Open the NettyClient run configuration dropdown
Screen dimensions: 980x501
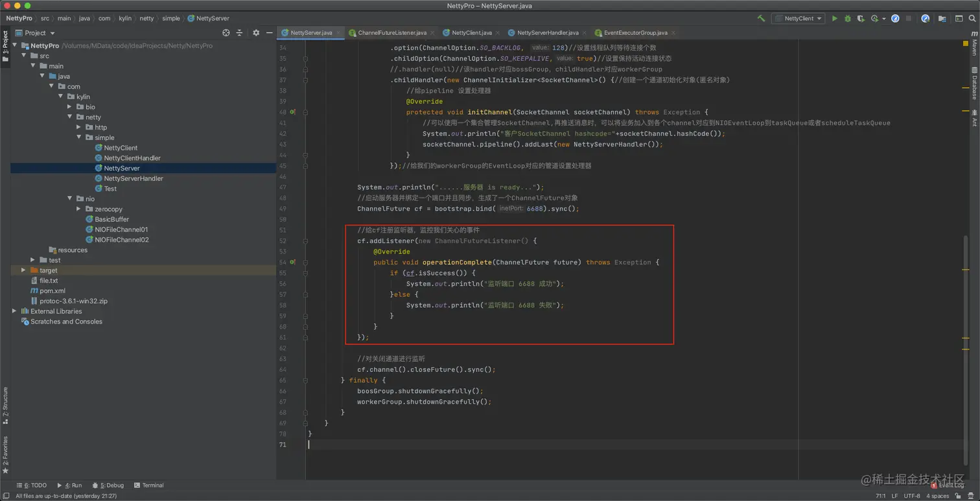pyautogui.click(x=798, y=19)
